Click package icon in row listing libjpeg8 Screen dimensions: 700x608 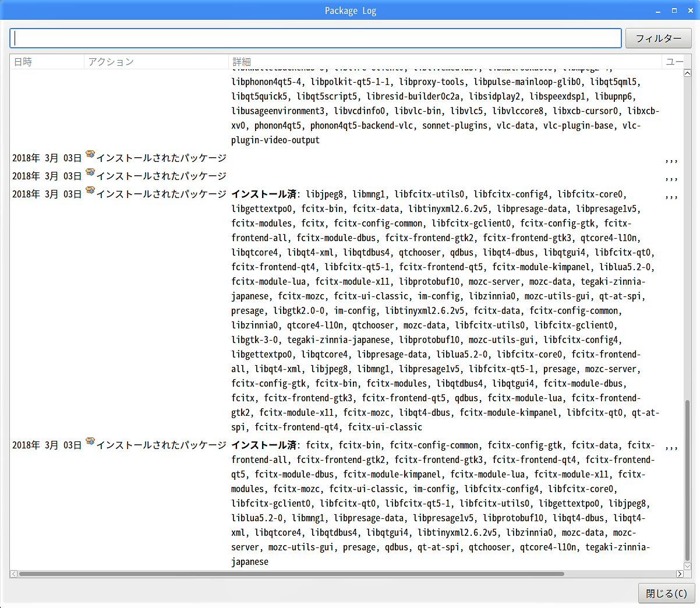[90, 191]
